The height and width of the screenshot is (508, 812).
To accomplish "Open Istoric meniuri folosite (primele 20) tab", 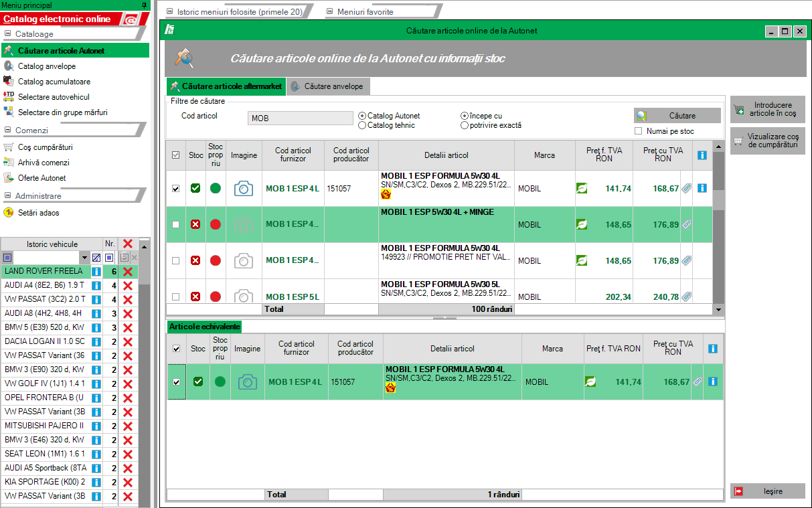I will click(240, 11).
